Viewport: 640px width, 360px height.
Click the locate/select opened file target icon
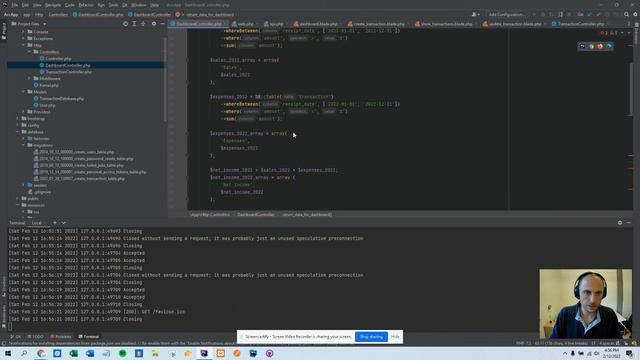pos(125,24)
